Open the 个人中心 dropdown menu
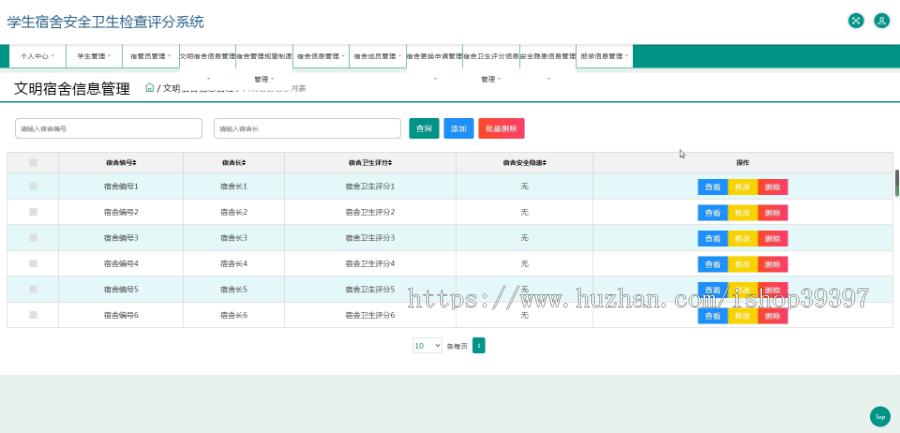Viewport: 900px width, 433px height. pyautogui.click(x=37, y=56)
